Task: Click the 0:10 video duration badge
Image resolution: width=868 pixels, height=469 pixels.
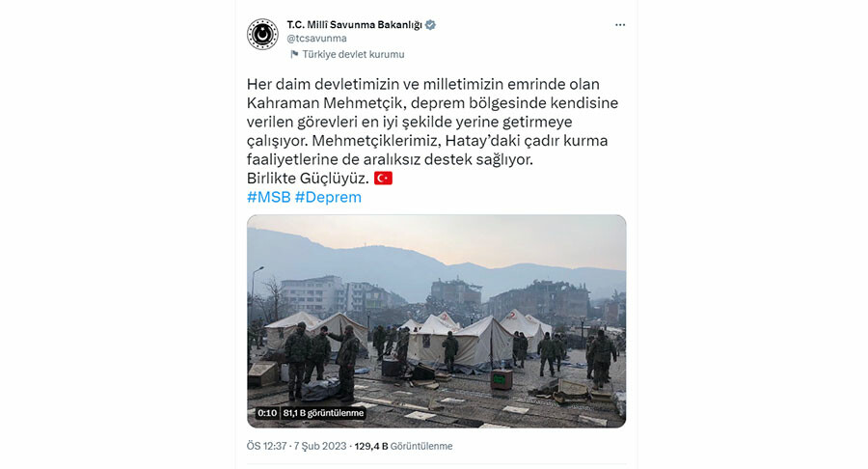Action: [267, 413]
